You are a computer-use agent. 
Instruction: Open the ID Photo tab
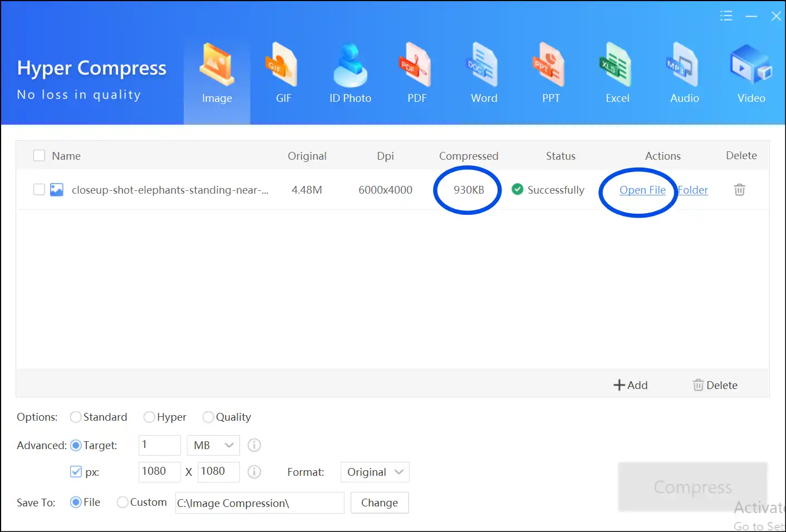(350, 74)
